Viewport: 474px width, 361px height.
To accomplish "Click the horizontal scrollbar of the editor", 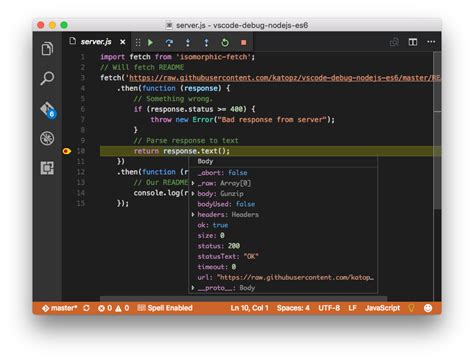I will tap(243, 298).
